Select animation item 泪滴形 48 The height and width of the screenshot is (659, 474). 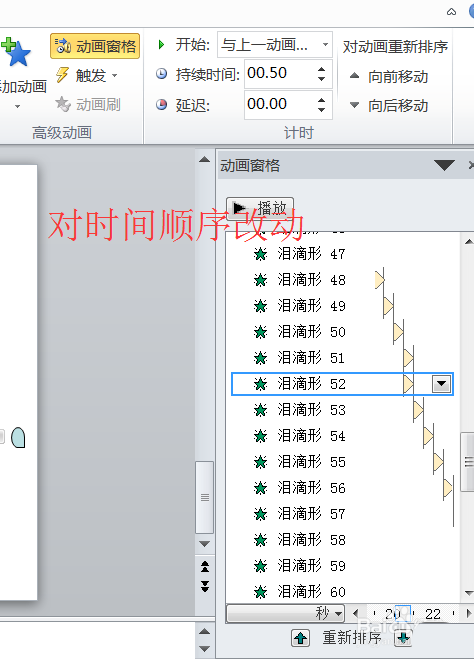(342, 280)
